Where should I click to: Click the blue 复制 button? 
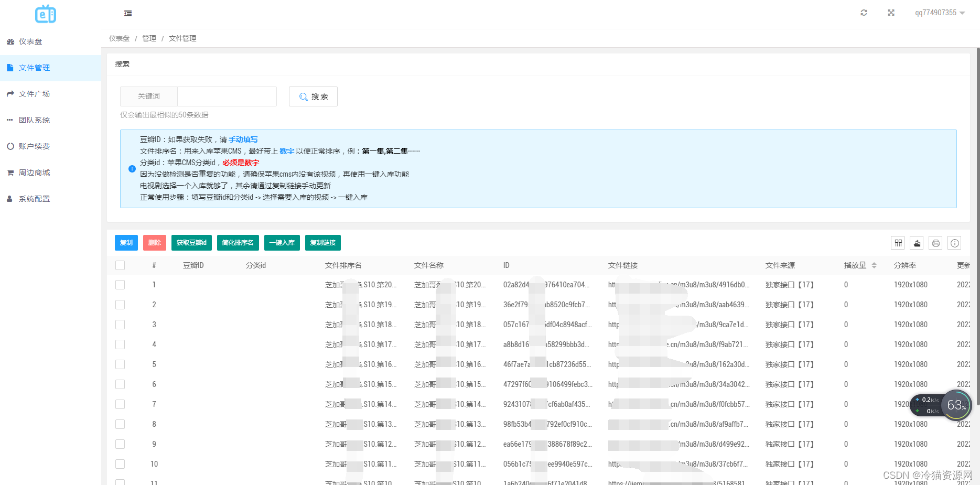(126, 243)
